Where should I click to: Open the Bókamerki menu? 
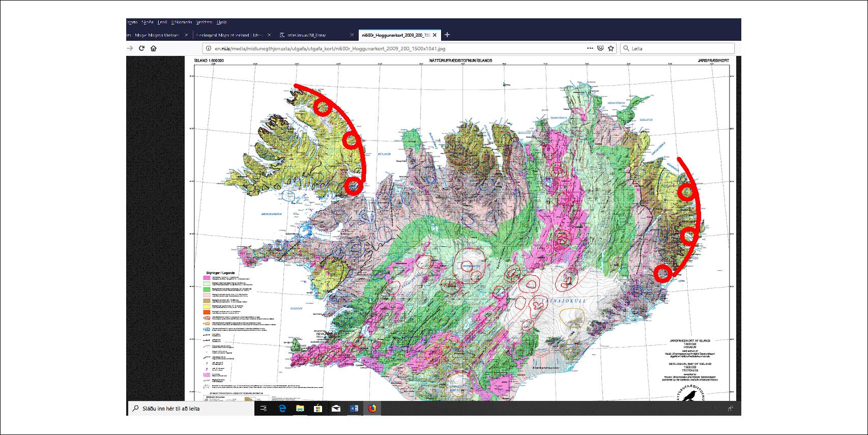tap(182, 22)
